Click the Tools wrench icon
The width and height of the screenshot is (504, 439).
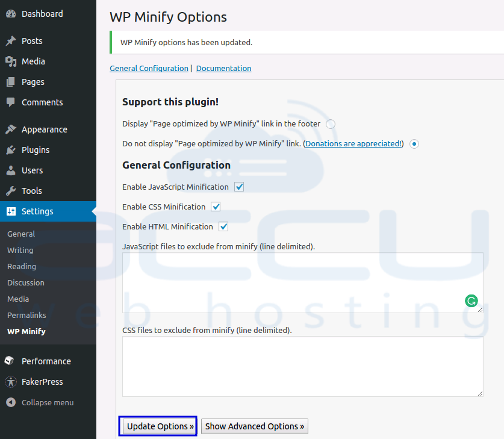coord(11,191)
